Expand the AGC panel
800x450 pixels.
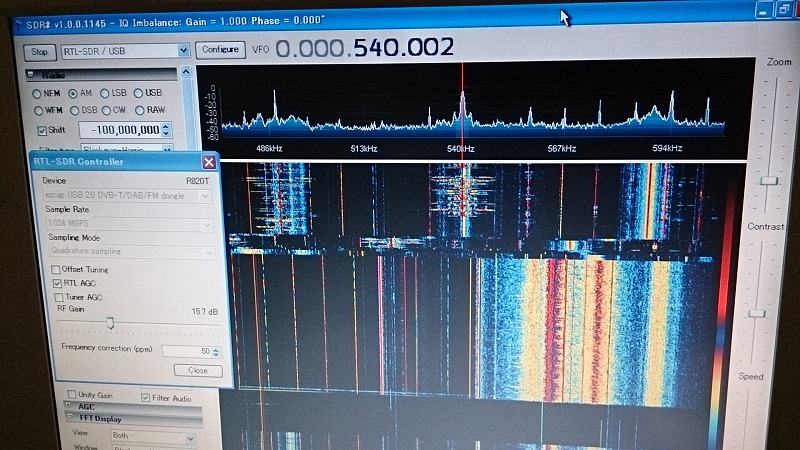pyautogui.click(x=68, y=406)
